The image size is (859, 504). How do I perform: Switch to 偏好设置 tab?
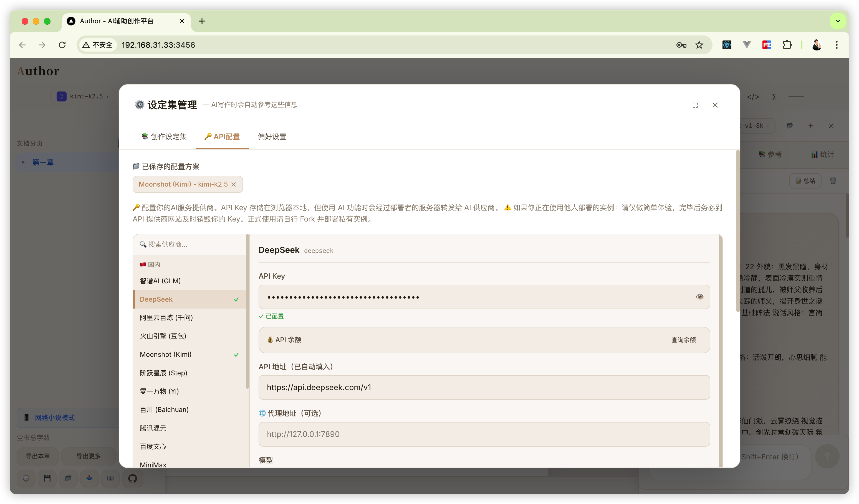click(x=272, y=137)
